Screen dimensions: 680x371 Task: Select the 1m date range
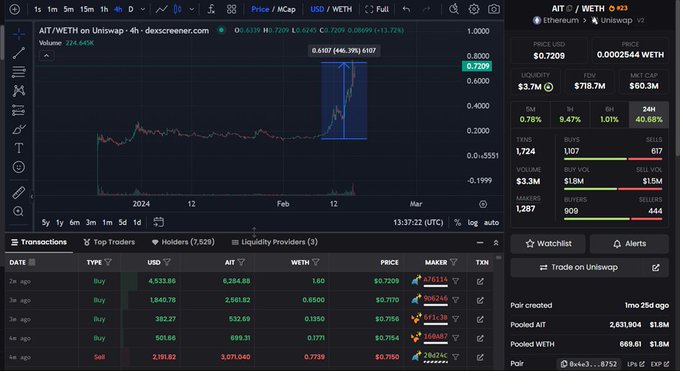point(107,223)
